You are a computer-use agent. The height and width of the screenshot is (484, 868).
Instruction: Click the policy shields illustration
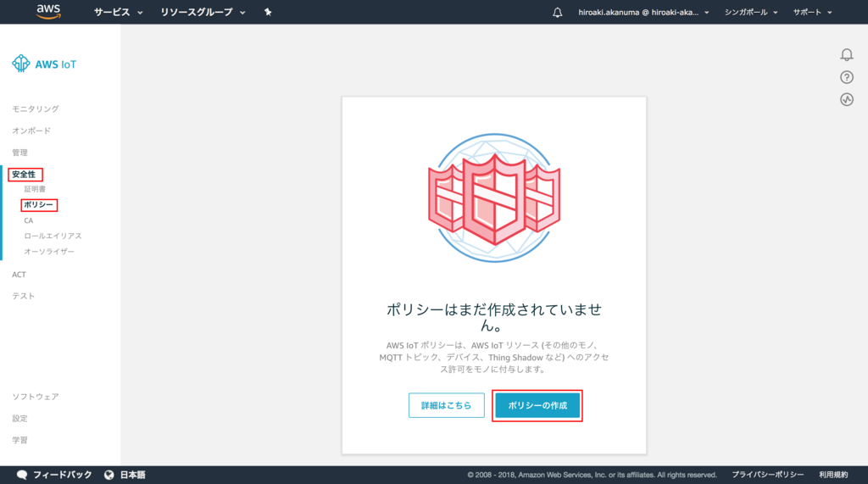494,197
